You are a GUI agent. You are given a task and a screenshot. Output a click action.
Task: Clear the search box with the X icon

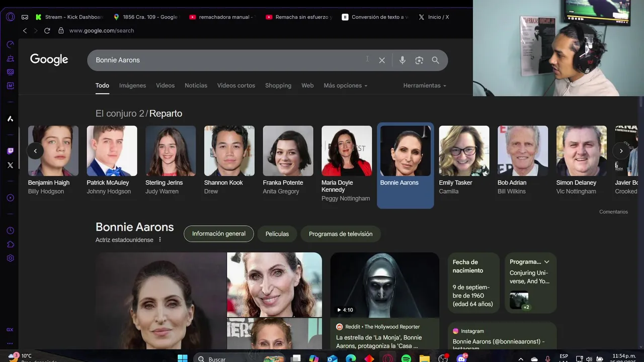click(382, 60)
